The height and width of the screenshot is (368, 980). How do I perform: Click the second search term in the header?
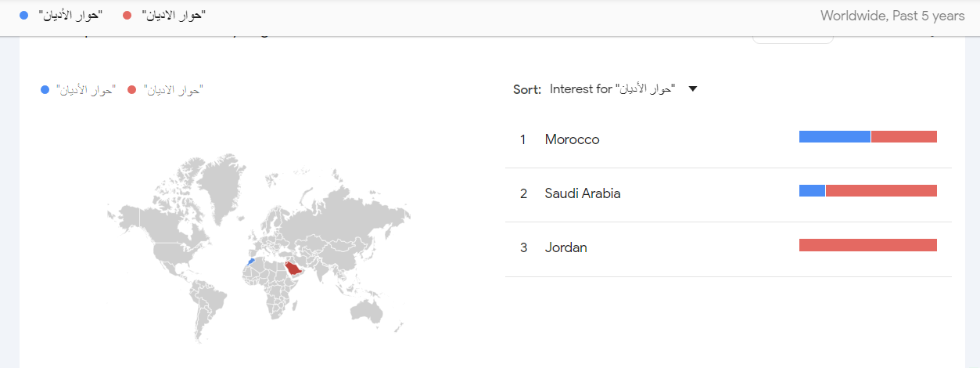click(x=174, y=16)
